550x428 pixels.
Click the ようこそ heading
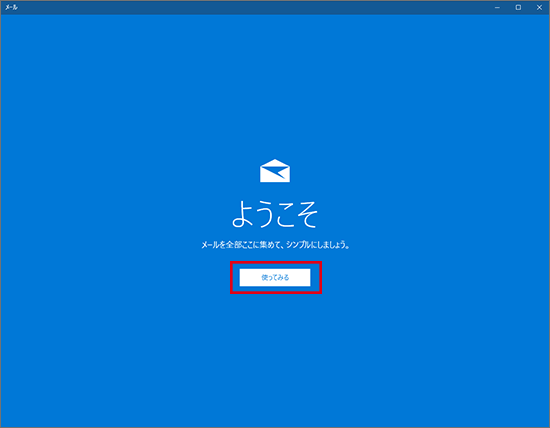[275, 214]
